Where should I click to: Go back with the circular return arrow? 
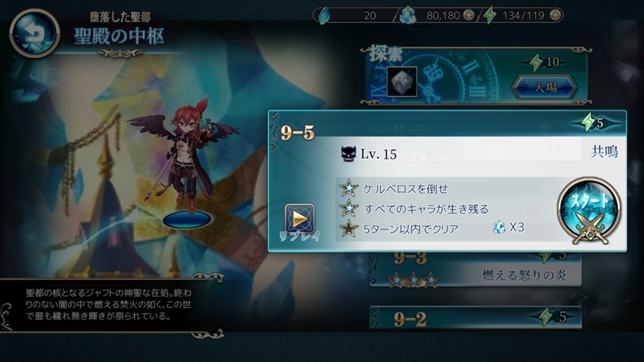click(35, 33)
